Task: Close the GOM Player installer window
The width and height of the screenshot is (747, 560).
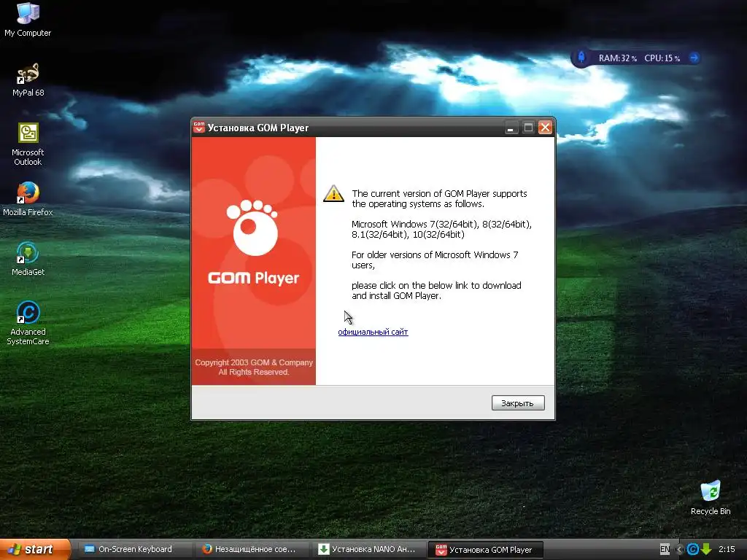Action: point(545,128)
